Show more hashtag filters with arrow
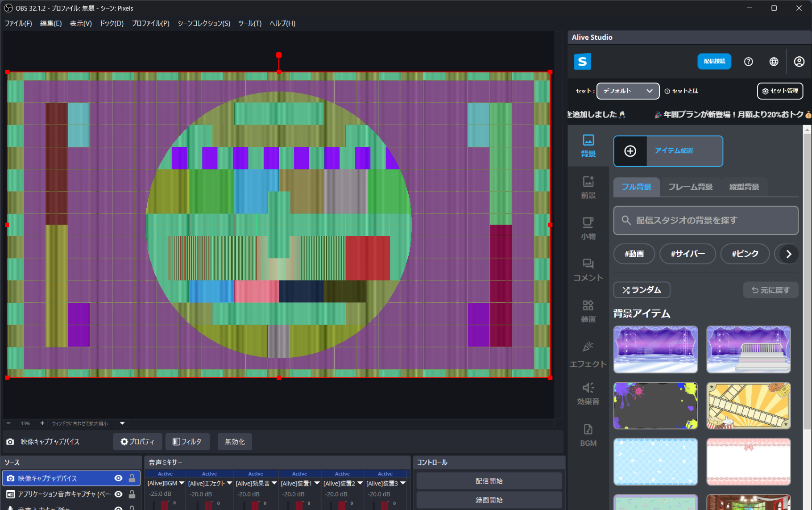This screenshot has height=510, width=812. [788, 254]
